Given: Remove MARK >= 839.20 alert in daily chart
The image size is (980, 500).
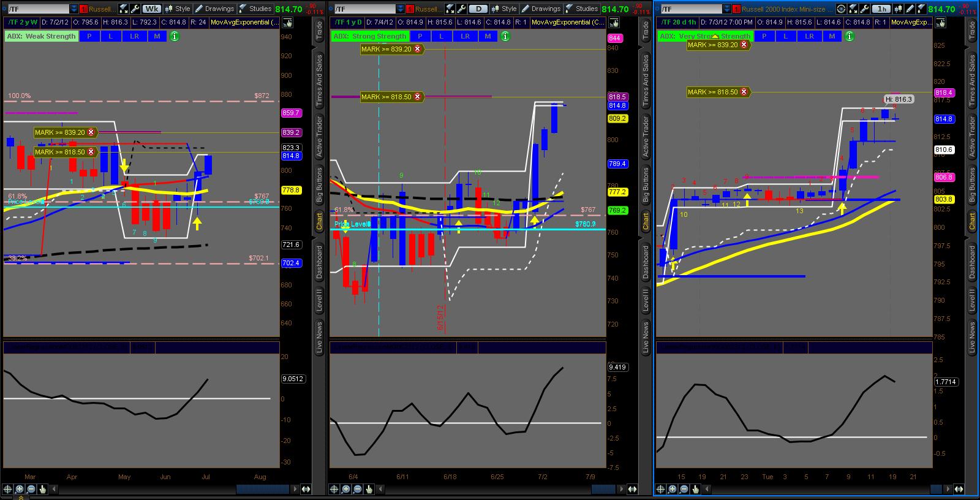Looking at the screenshot, I should click(x=418, y=49).
